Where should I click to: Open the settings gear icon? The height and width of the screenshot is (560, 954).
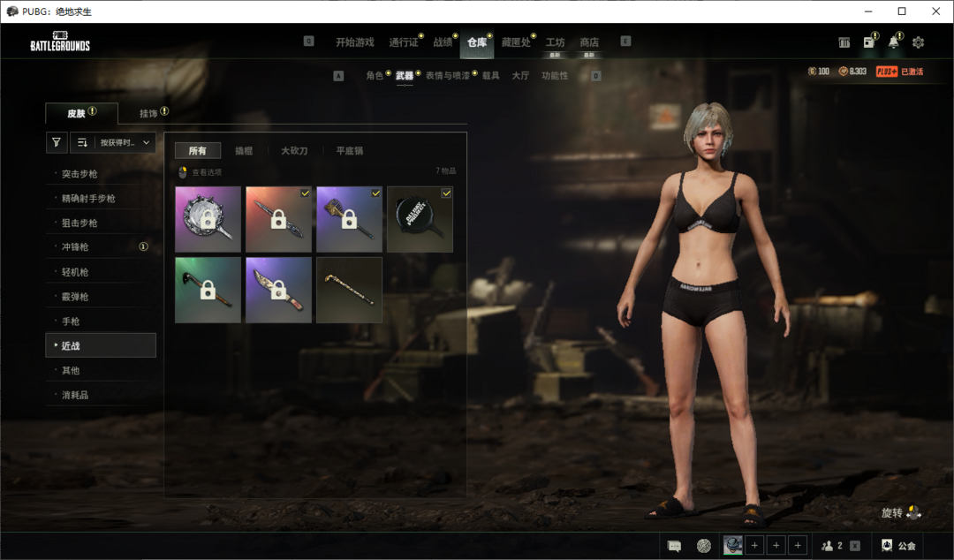point(918,42)
